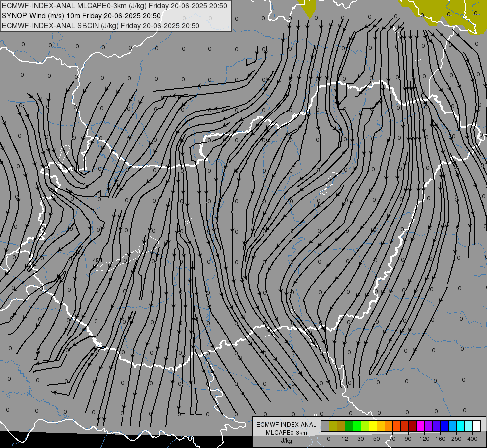Click the legend scale value 50
The height and width of the screenshot is (448, 487).
tap(377, 439)
